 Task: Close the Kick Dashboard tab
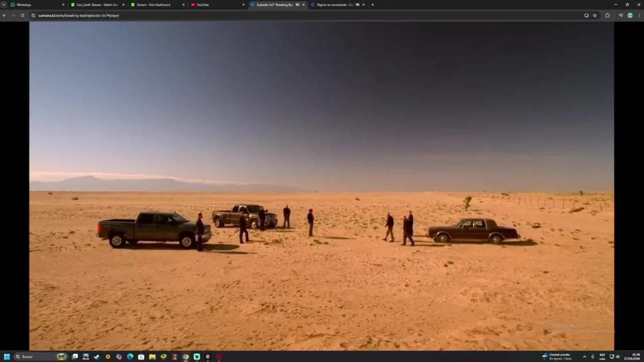[183, 5]
